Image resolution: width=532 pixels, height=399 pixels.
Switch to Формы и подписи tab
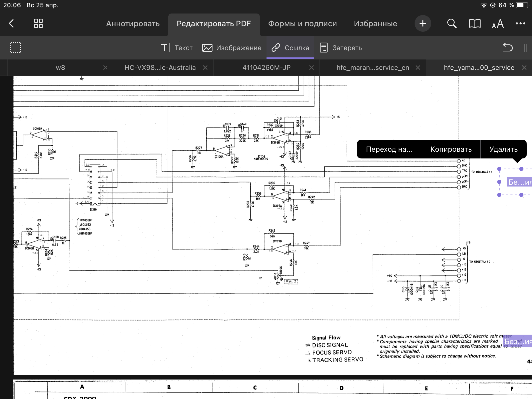click(x=302, y=24)
